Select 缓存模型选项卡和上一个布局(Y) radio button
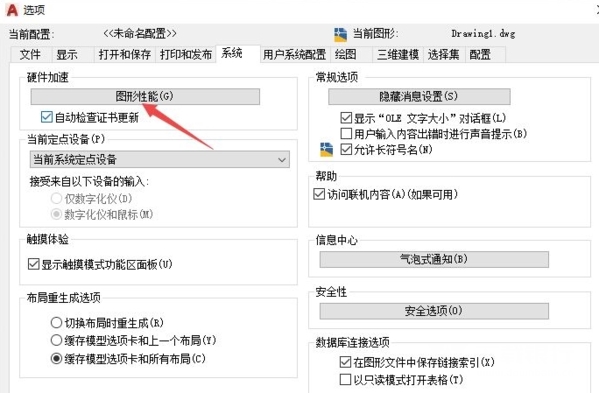 click(x=56, y=340)
